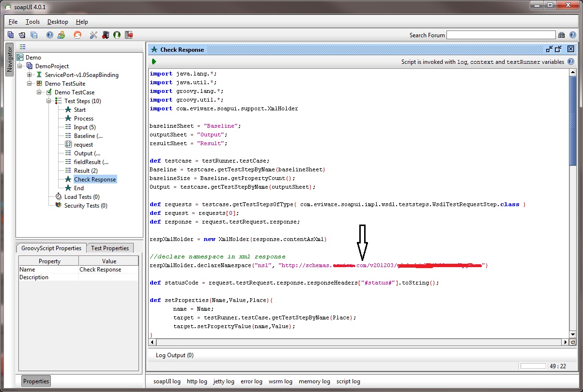Open the Tools menu
Screen dimensions: 583x392
click(33, 22)
